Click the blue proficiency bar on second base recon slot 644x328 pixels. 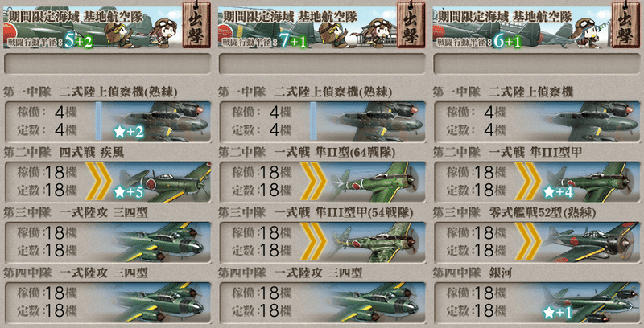[313, 121]
